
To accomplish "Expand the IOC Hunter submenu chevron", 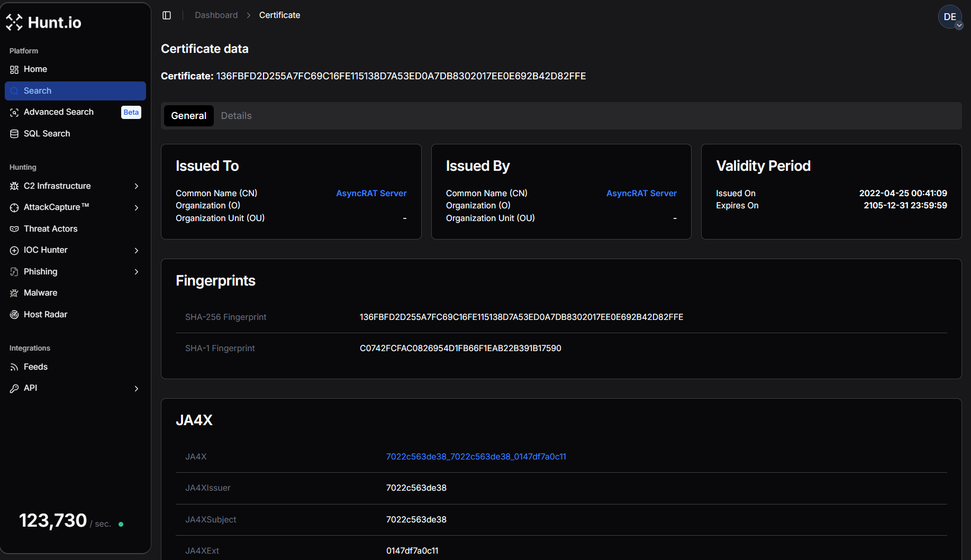I will [x=137, y=251].
